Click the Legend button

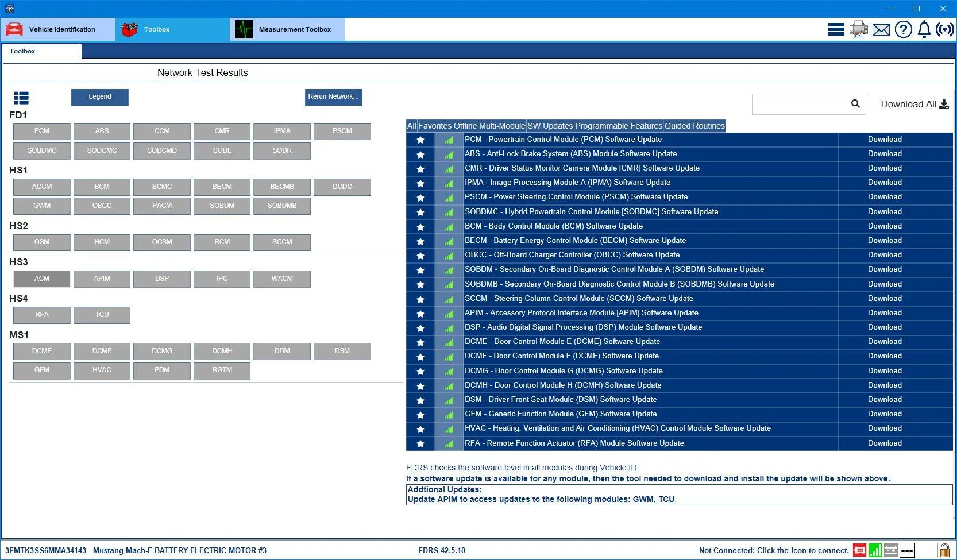pyautogui.click(x=100, y=97)
